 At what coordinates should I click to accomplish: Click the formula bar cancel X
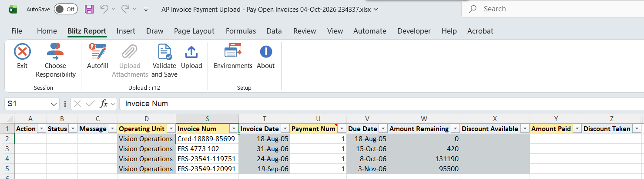(x=77, y=104)
